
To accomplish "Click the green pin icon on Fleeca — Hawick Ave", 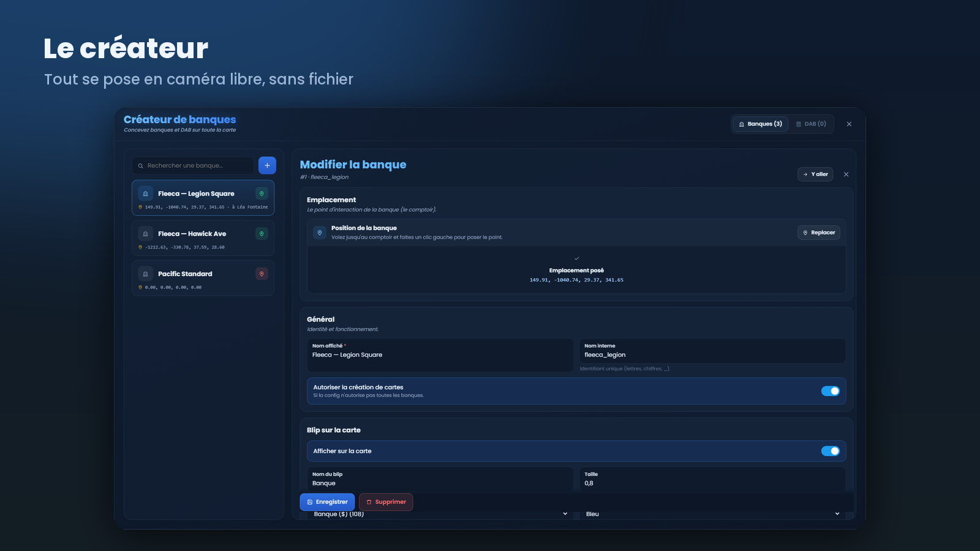I will 262,234.
